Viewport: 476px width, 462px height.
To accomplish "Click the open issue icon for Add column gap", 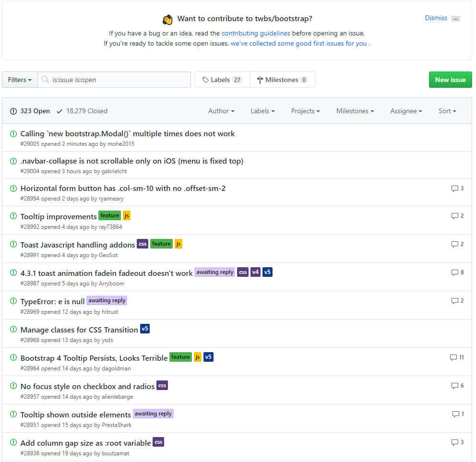I will pos(13,442).
